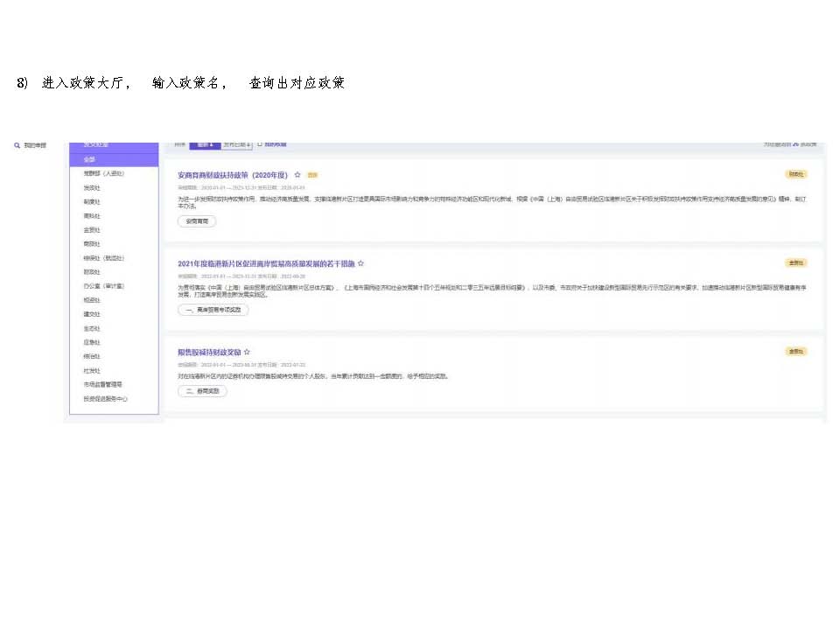Star the 安商育商财政扶持政策 policy
This screenshot has height=630, width=840.
tap(297, 175)
